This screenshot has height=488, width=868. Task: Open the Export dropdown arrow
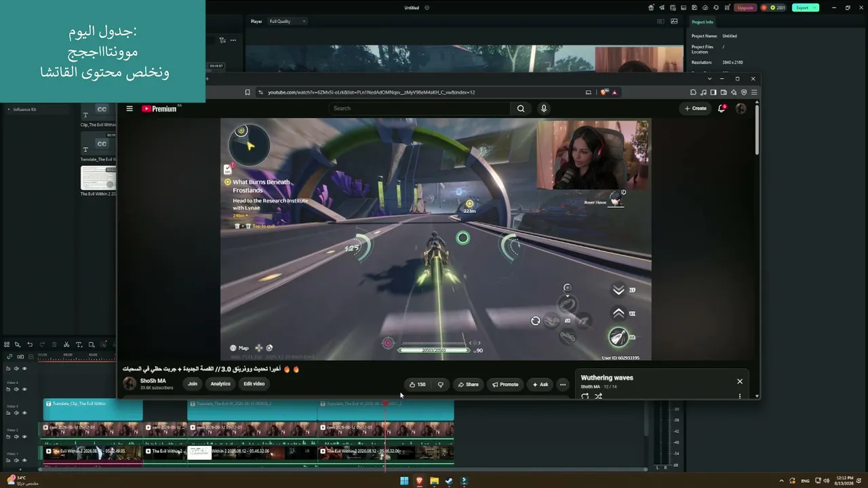815,7
